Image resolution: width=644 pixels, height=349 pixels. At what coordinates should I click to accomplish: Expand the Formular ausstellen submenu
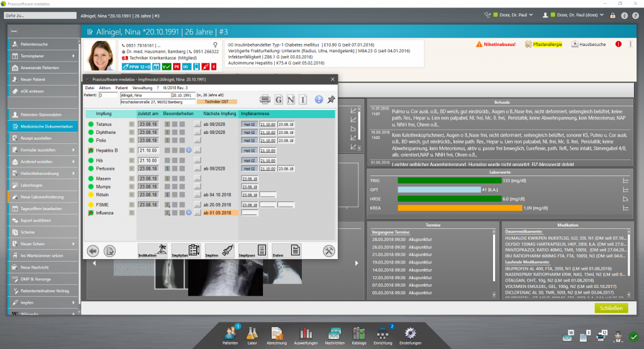pos(74,150)
